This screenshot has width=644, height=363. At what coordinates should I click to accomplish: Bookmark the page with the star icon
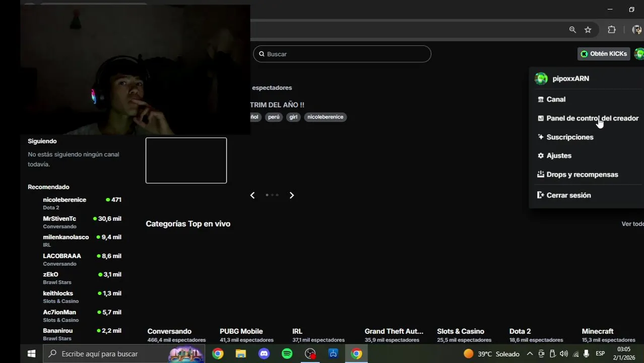(588, 30)
